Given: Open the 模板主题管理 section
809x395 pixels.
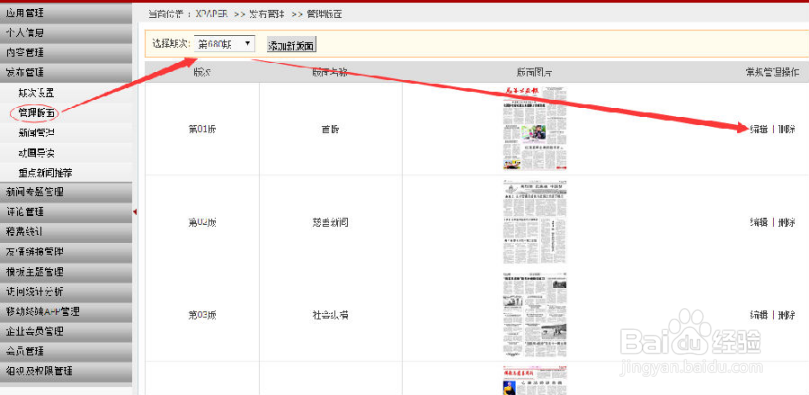Looking at the screenshot, I should [66, 272].
